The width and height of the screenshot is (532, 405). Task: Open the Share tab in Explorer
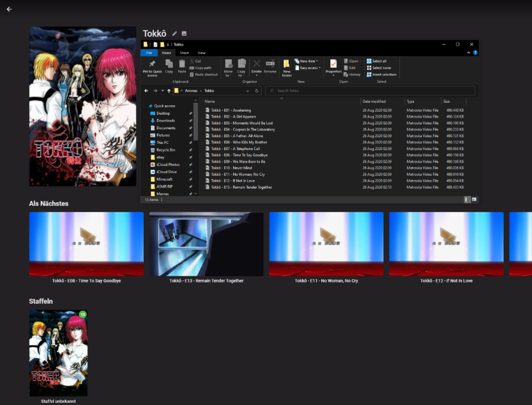[184, 53]
